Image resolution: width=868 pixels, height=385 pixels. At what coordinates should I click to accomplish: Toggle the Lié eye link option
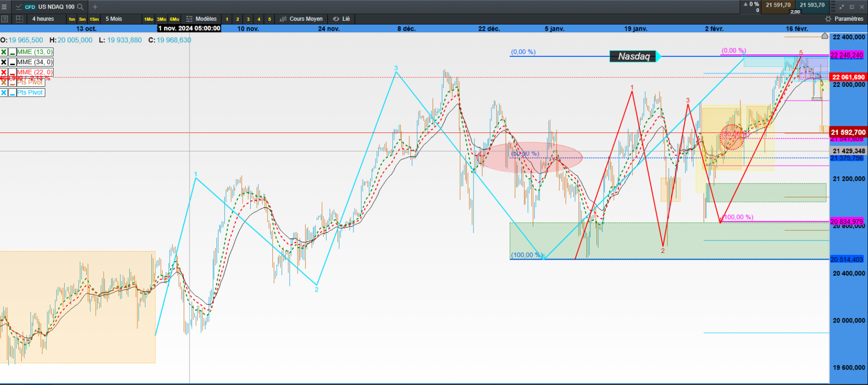[342, 19]
